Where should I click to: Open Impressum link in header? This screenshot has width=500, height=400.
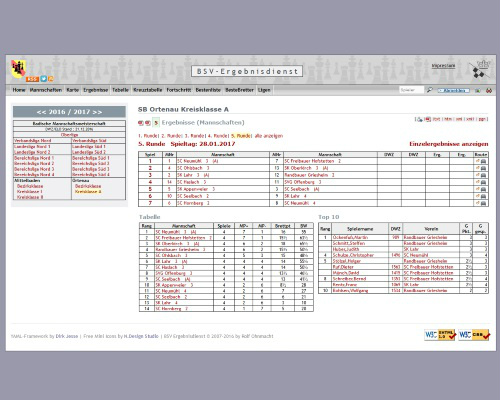(443, 66)
